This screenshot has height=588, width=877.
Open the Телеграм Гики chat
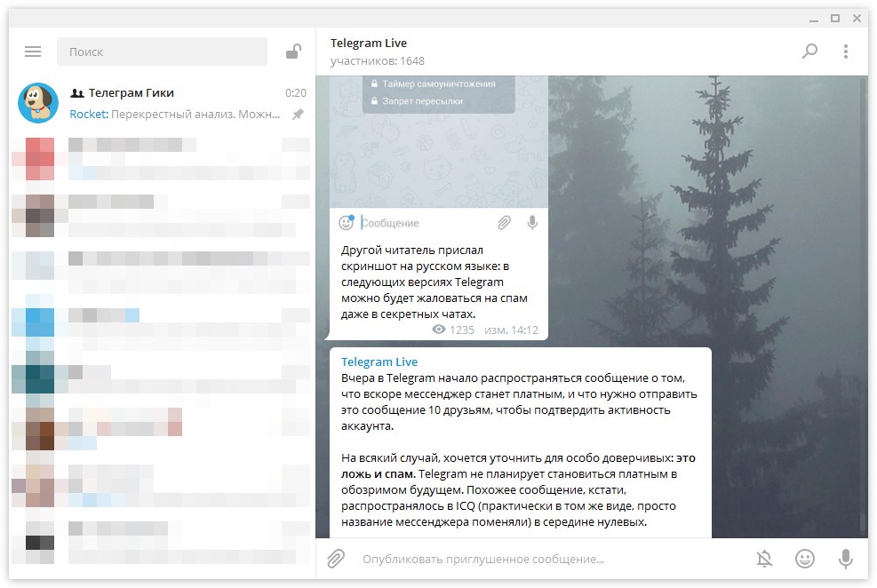tap(163, 103)
